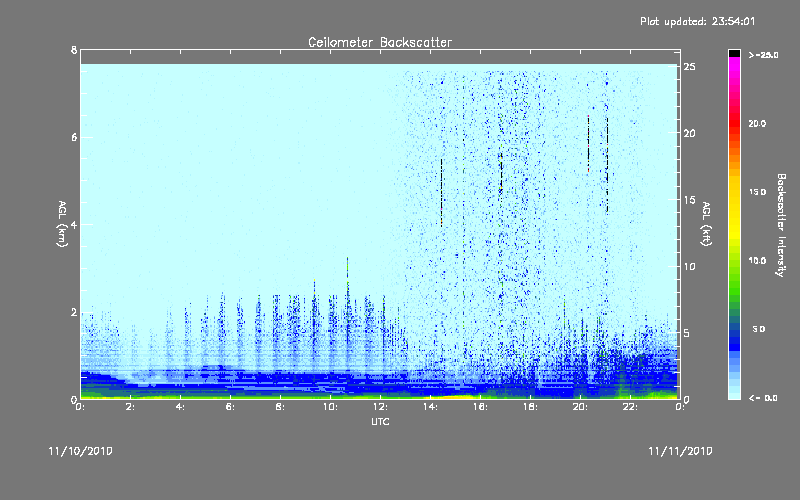Click the dark vertical streak near 16:50 UTC
Viewport: 800px width, 500px height.
[501, 173]
